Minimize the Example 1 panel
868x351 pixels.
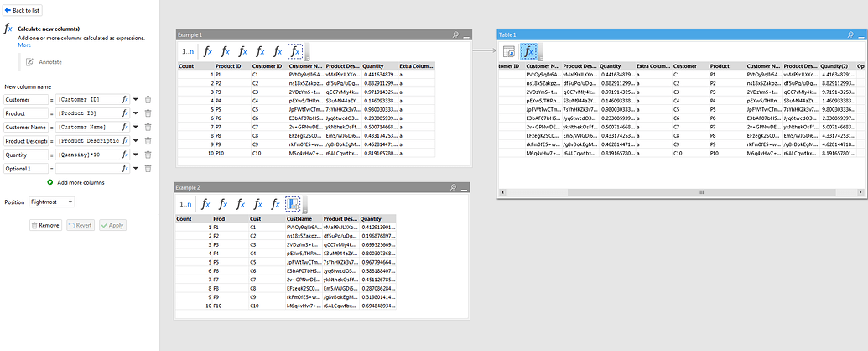click(466, 35)
